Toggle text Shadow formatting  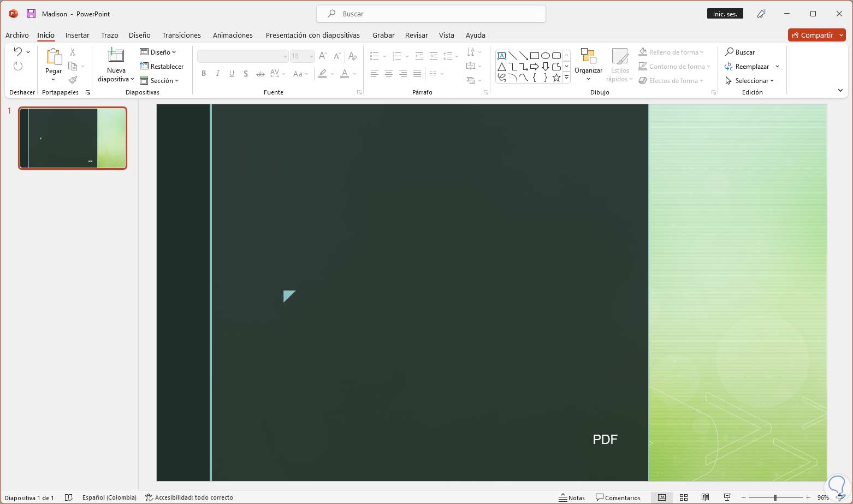(x=246, y=74)
